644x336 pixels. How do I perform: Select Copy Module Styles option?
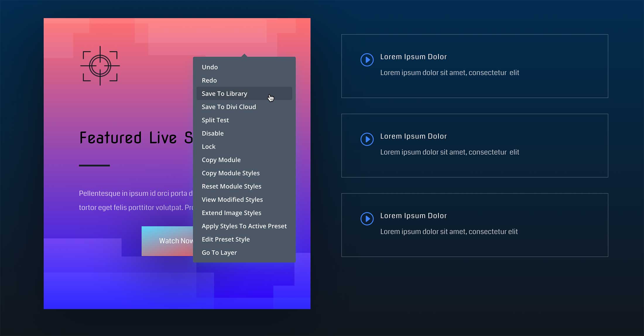[x=230, y=173]
